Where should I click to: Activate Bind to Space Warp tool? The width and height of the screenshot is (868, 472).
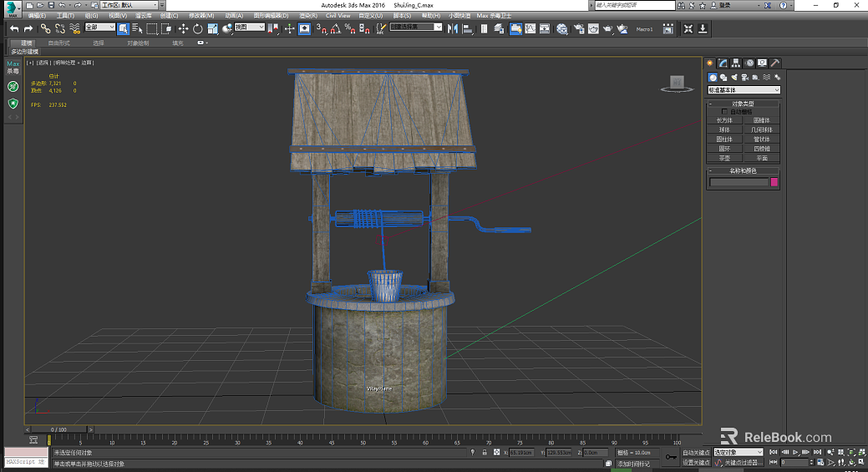click(x=74, y=28)
